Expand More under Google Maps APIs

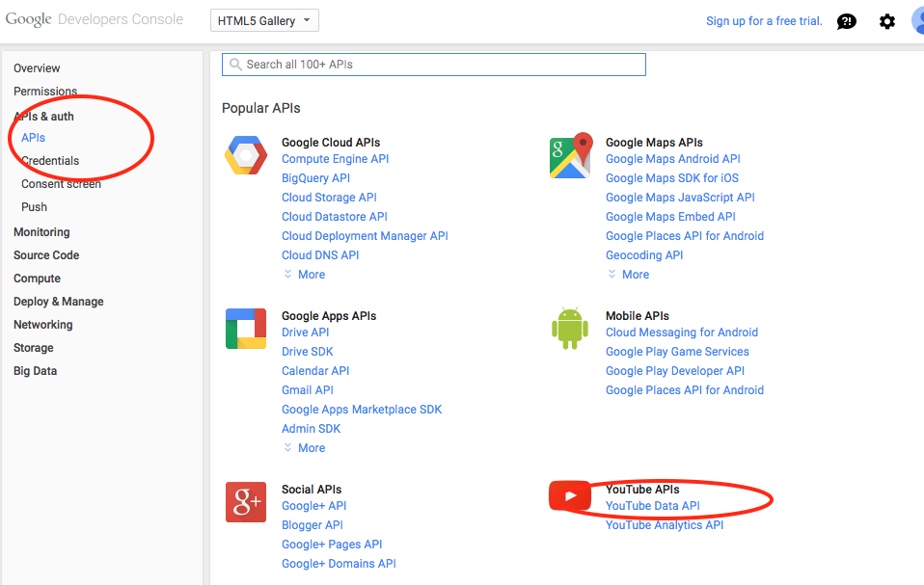pyautogui.click(x=629, y=275)
